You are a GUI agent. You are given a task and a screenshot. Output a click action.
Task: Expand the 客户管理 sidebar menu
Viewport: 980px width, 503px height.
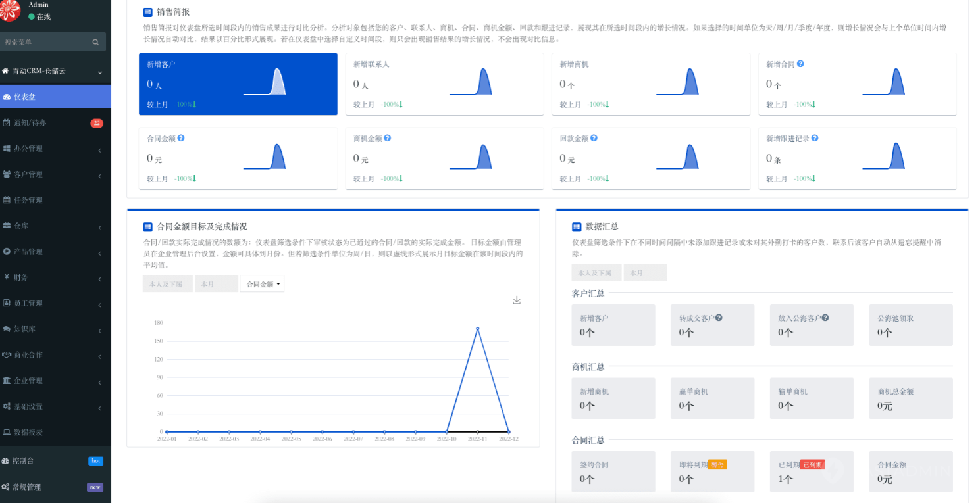click(x=55, y=174)
